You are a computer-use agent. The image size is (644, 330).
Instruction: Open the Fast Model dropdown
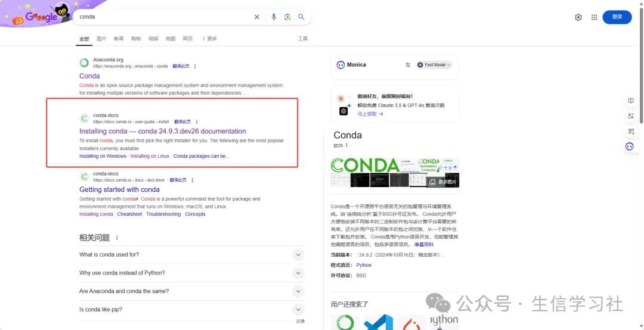tap(434, 65)
